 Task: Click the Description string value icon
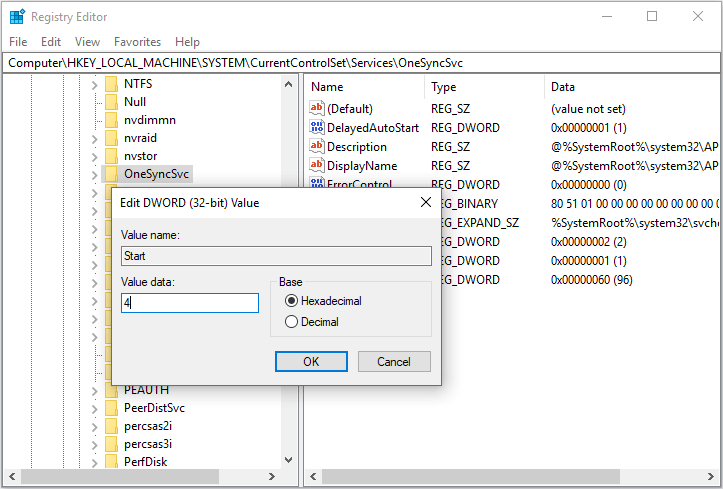[318, 147]
